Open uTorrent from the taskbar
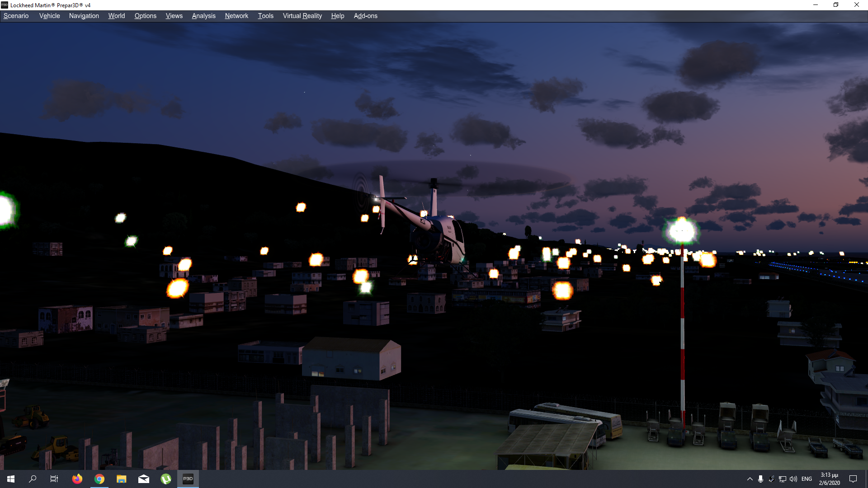This screenshot has width=868, height=488. point(166,479)
